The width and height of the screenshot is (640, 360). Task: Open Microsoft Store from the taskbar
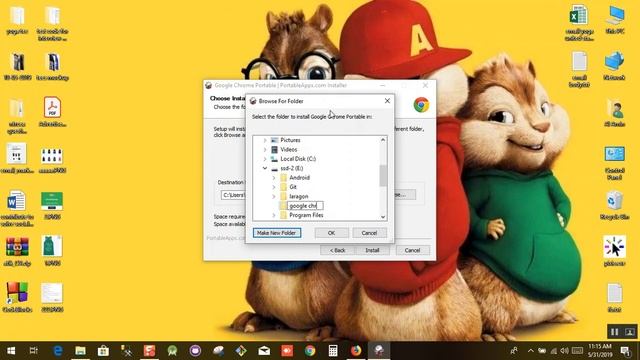coord(103,351)
